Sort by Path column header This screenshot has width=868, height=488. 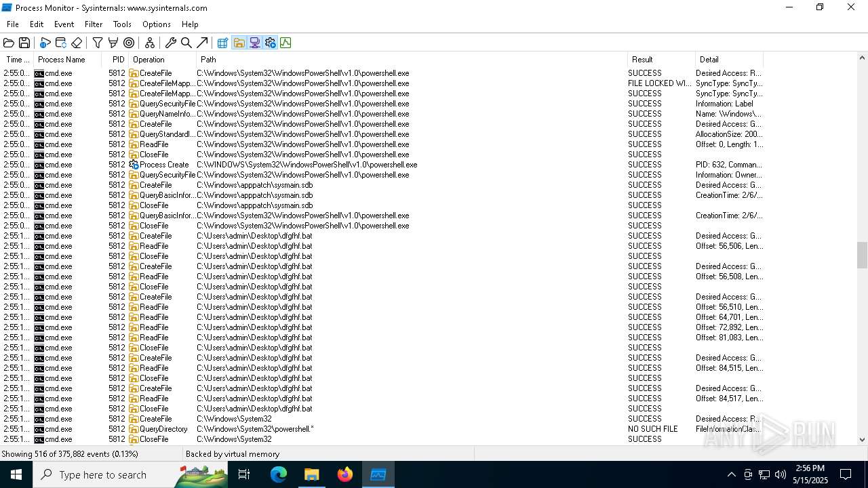[412, 60]
